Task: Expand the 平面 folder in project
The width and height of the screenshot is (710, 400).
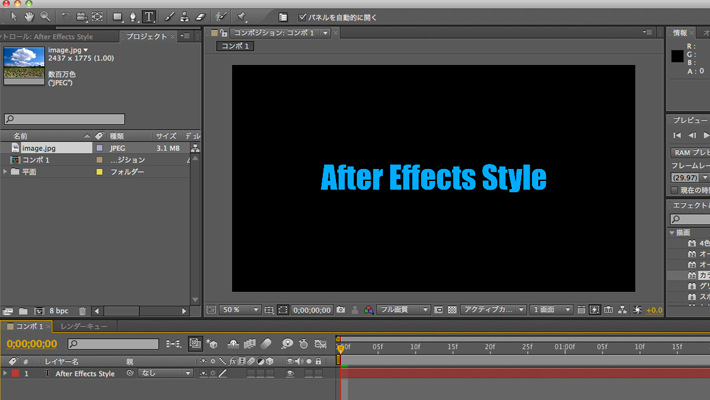Action: click(6, 172)
